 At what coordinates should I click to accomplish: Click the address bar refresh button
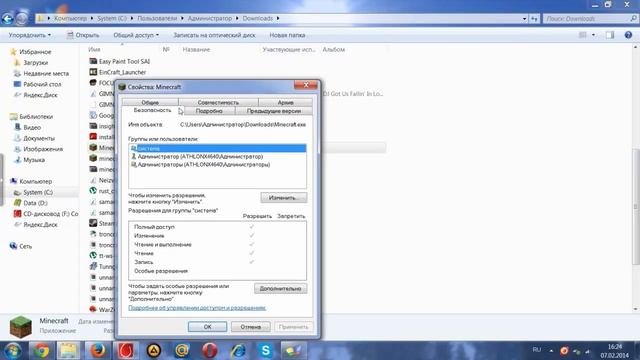[x=534, y=18]
